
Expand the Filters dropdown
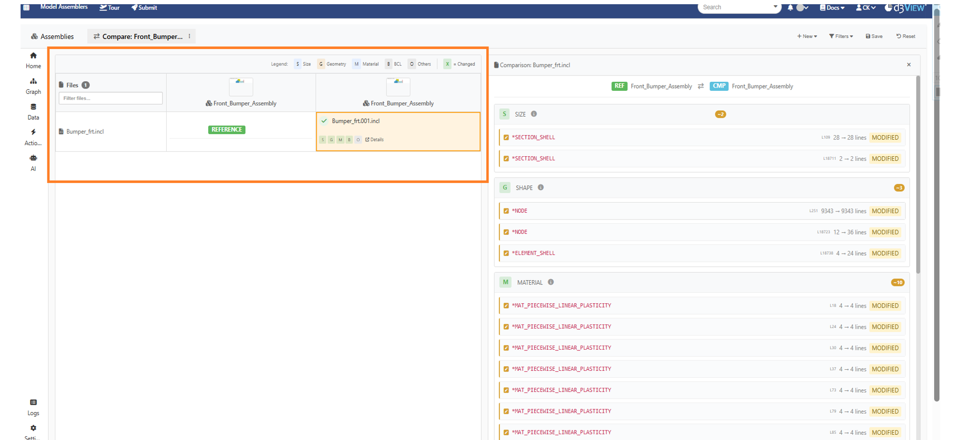tap(841, 36)
